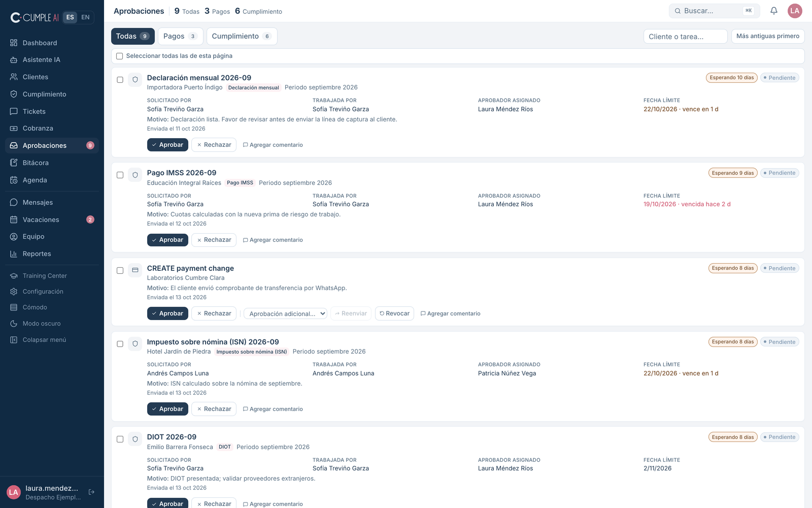Screen dimensions: 812x508
Task: Click the Vacaciones calendar icon
Action: (x=14, y=219)
